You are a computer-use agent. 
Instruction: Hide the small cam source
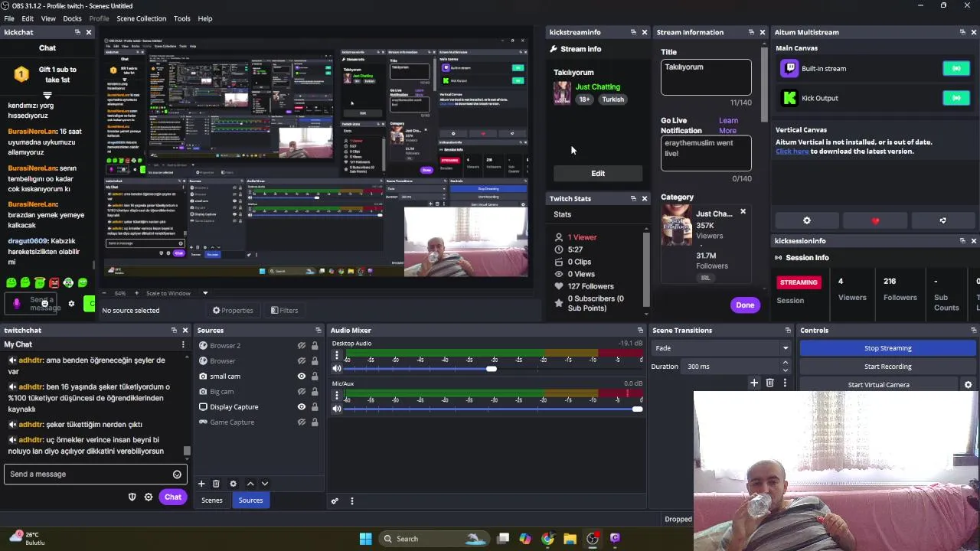click(x=302, y=377)
